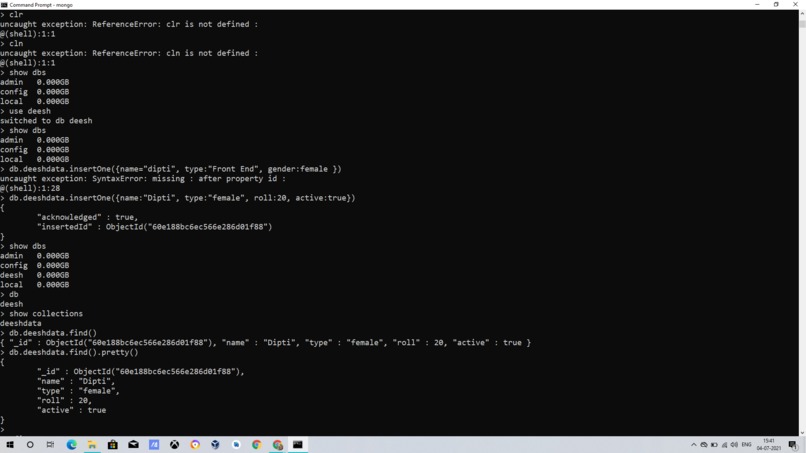The height and width of the screenshot is (453, 806).
Task: Click pretty output '"roll" : 20,' line
Action: (64, 401)
